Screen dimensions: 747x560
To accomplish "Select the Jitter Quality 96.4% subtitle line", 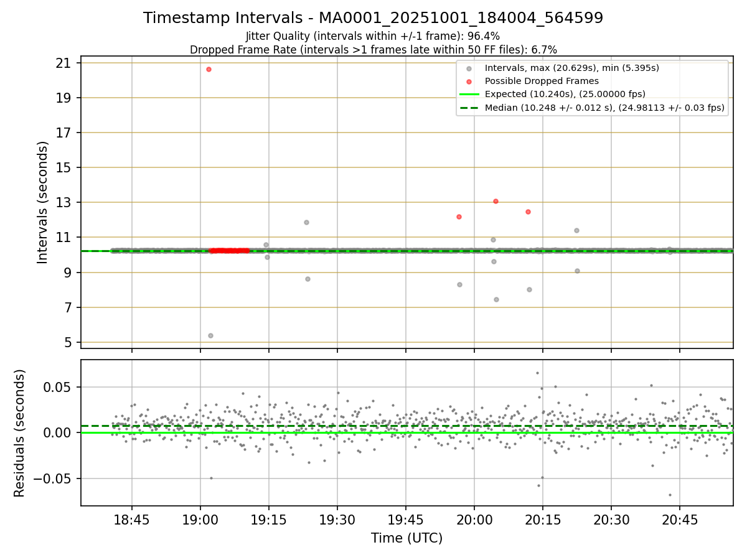I will (373, 36).
